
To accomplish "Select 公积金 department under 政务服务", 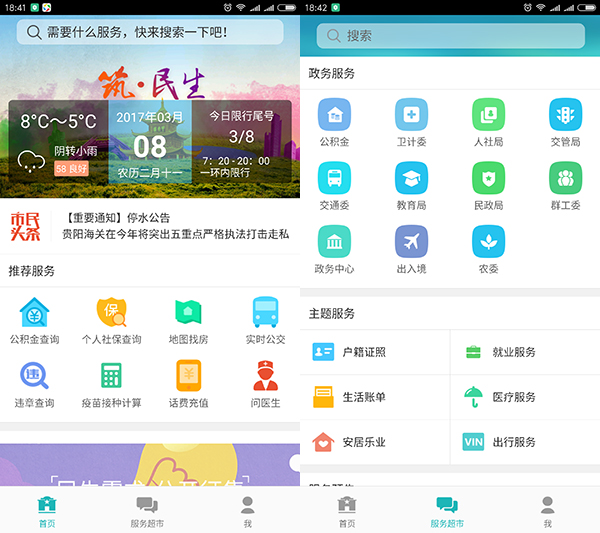I will [x=334, y=122].
